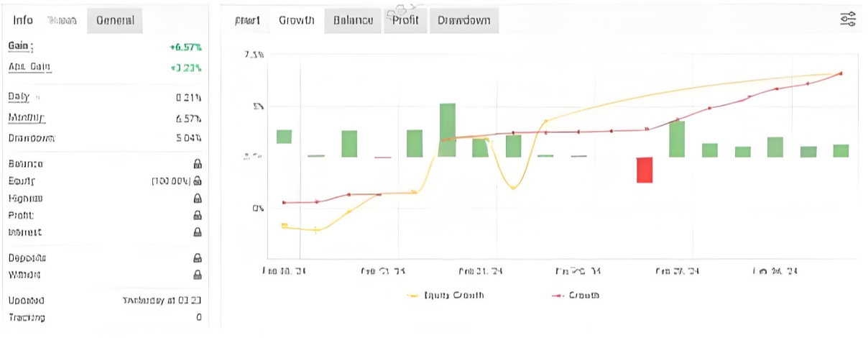Image resolution: width=868 pixels, height=338 pixels.
Task: Open the Drawdown chart tab
Action: pos(463,20)
